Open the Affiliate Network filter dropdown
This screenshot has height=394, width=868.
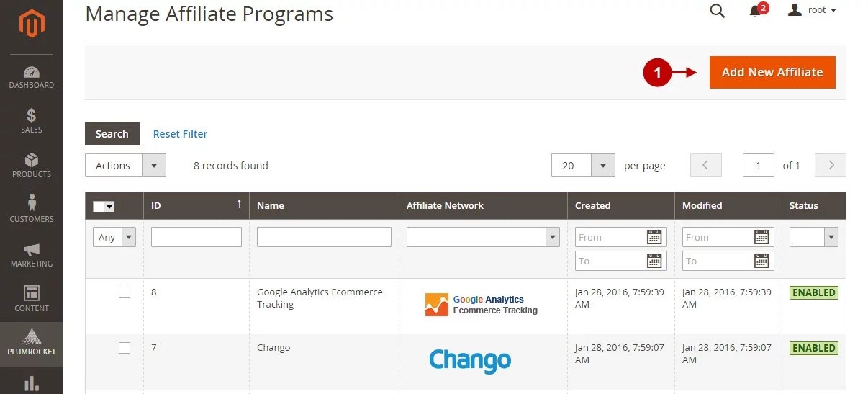tap(483, 237)
